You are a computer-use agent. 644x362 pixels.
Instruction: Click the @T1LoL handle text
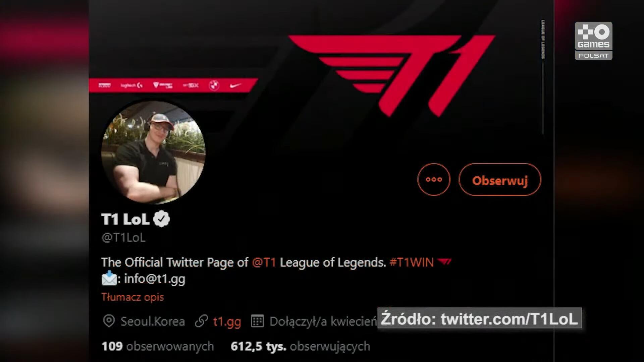[123, 238]
